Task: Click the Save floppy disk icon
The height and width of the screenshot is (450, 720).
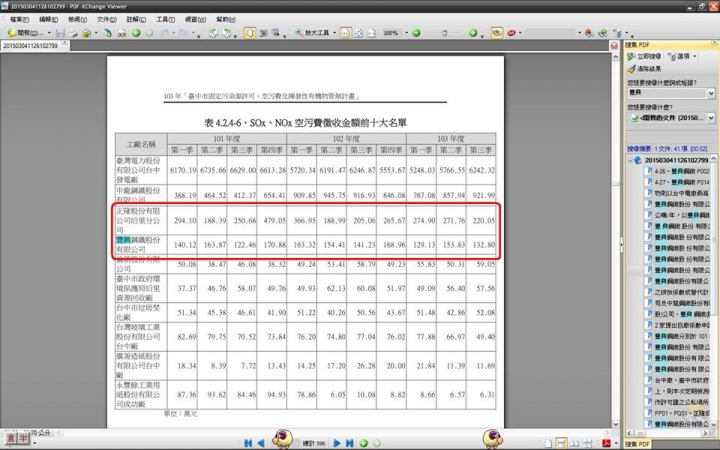Action: click(x=60, y=33)
